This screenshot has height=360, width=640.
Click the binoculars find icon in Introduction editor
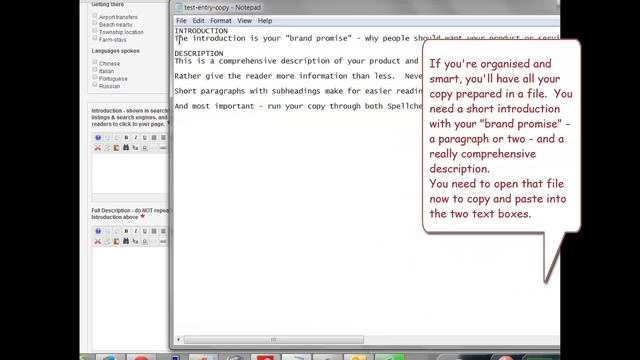126,147
